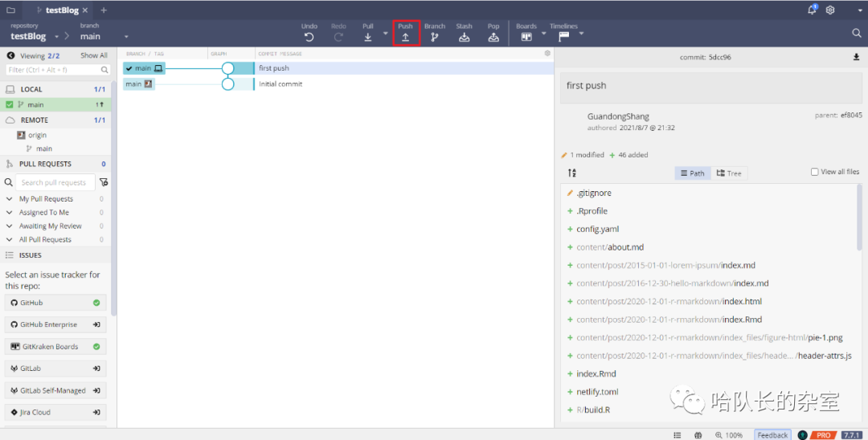Open a new tab with the plus icon
The image size is (868, 440).
[104, 10]
